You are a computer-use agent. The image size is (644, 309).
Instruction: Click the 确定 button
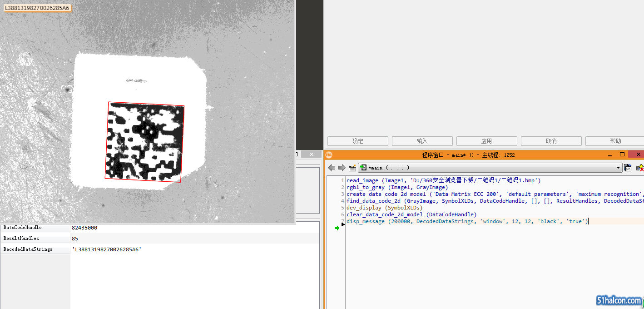(x=358, y=141)
